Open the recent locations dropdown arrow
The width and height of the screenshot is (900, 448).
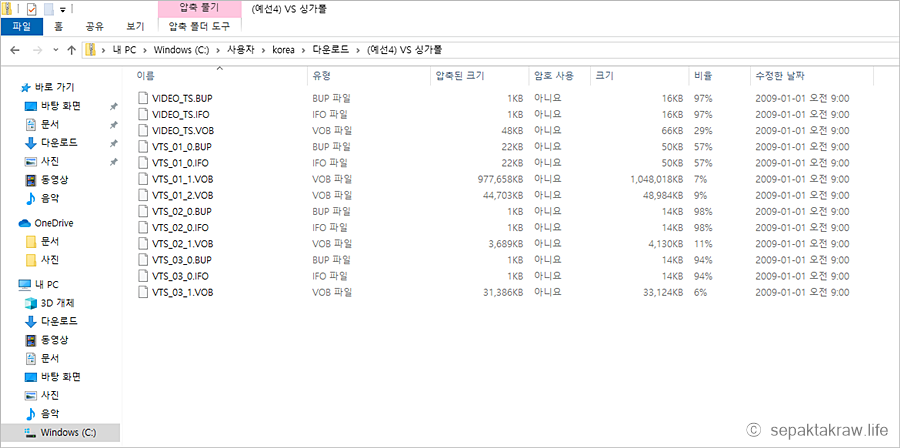click(56, 50)
